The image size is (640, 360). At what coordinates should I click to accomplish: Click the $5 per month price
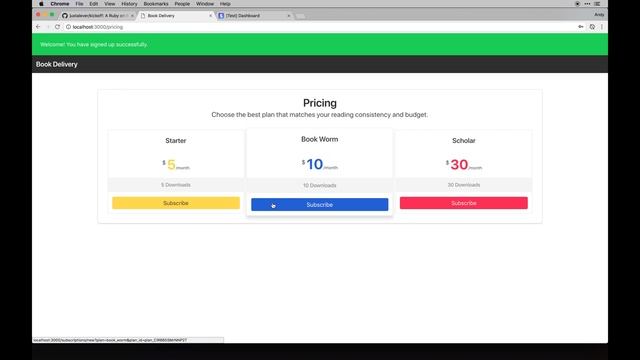tap(176, 164)
